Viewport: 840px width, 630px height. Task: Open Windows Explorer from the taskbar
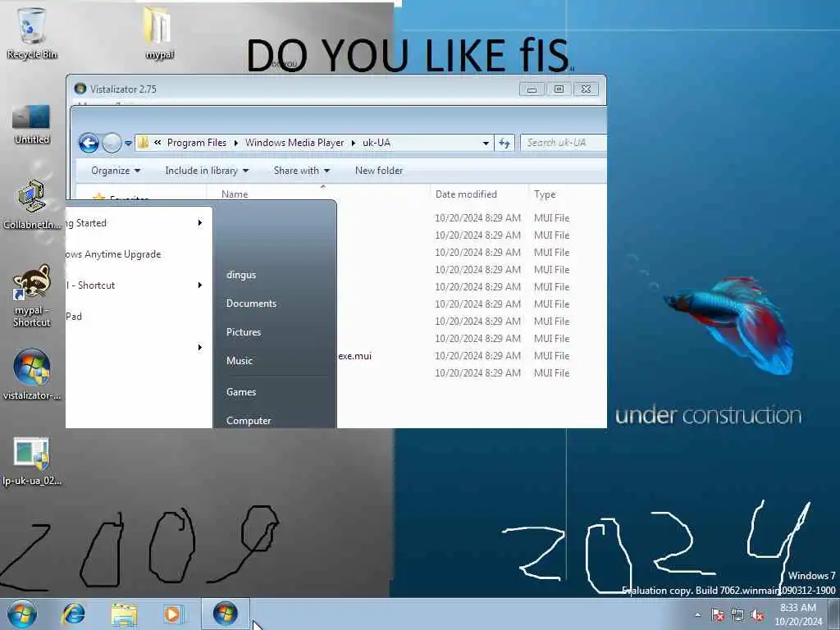tap(124, 614)
